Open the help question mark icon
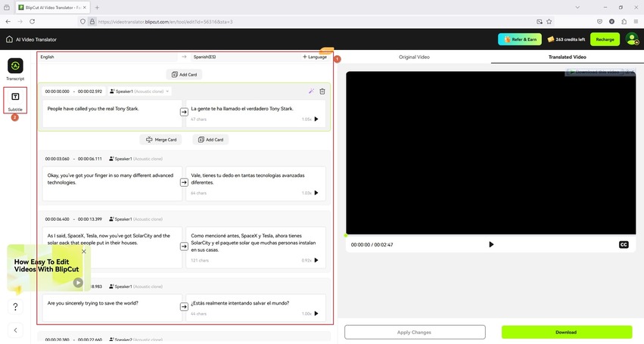This screenshot has height=344, width=644. coord(15,307)
